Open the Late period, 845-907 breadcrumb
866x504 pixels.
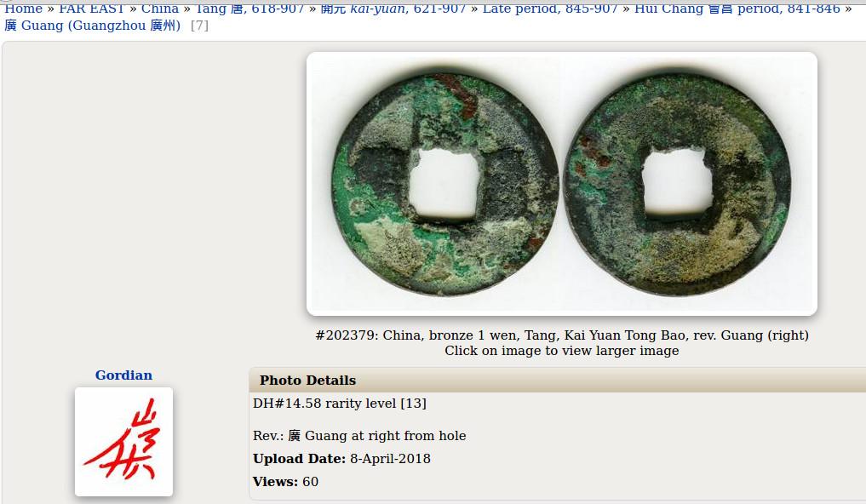pos(550,8)
